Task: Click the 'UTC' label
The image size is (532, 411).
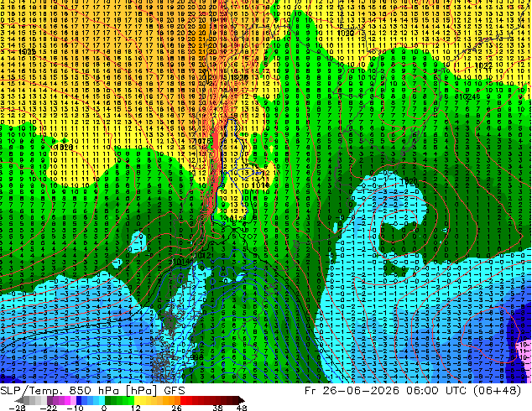Action: (457, 391)
